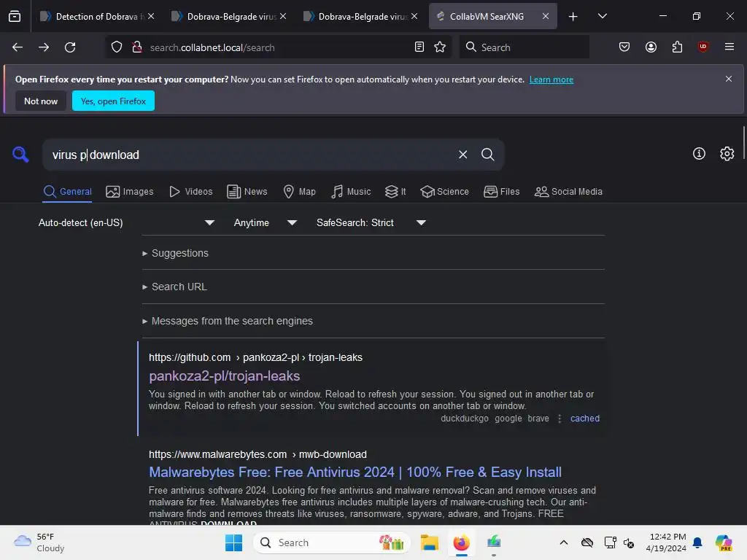Dismiss the Firefox startup notification

pos(729,79)
